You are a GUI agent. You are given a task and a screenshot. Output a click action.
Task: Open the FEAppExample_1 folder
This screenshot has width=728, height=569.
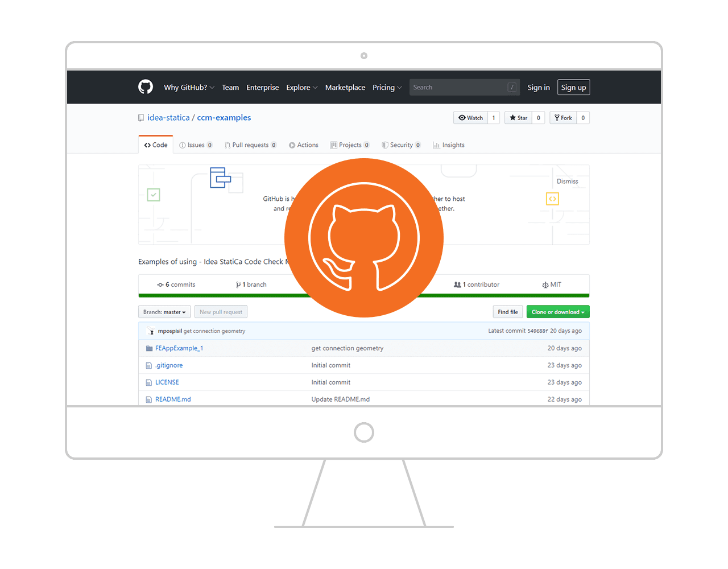click(x=179, y=348)
